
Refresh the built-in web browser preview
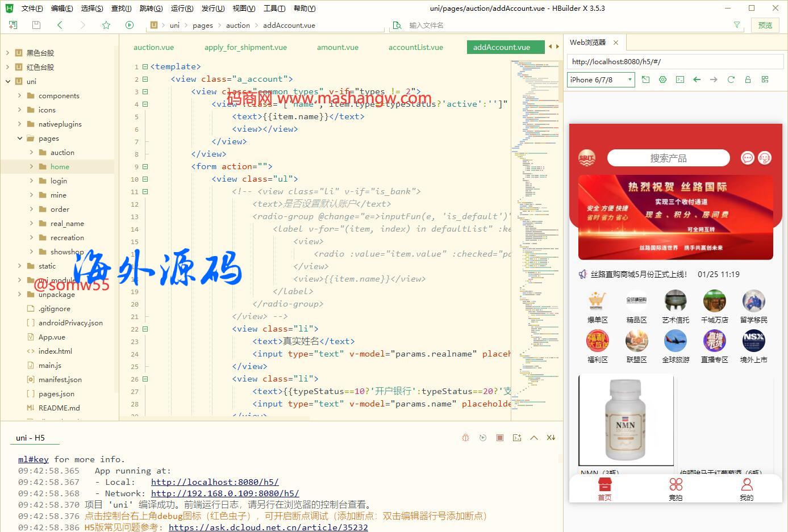point(731,79)
